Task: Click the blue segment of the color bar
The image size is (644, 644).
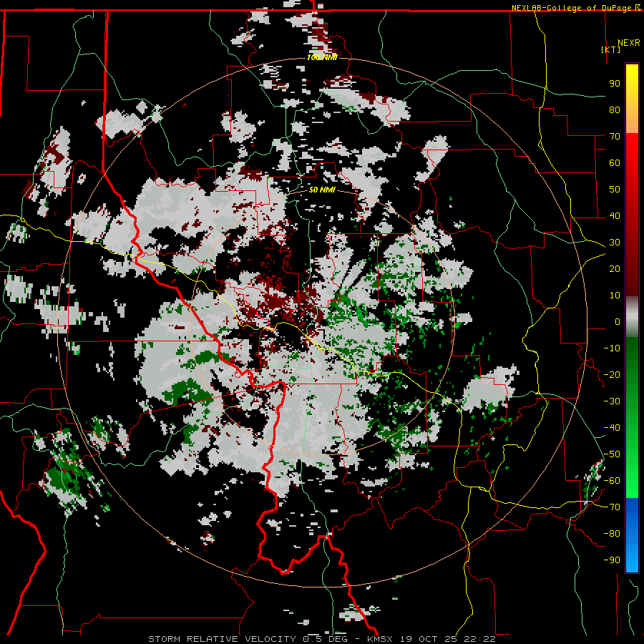Action: point(632,535)
